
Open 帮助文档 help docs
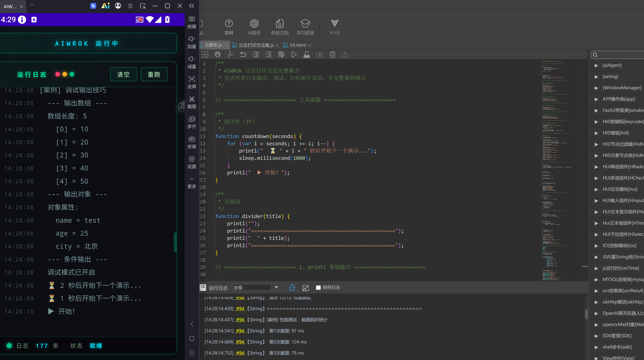279,27
